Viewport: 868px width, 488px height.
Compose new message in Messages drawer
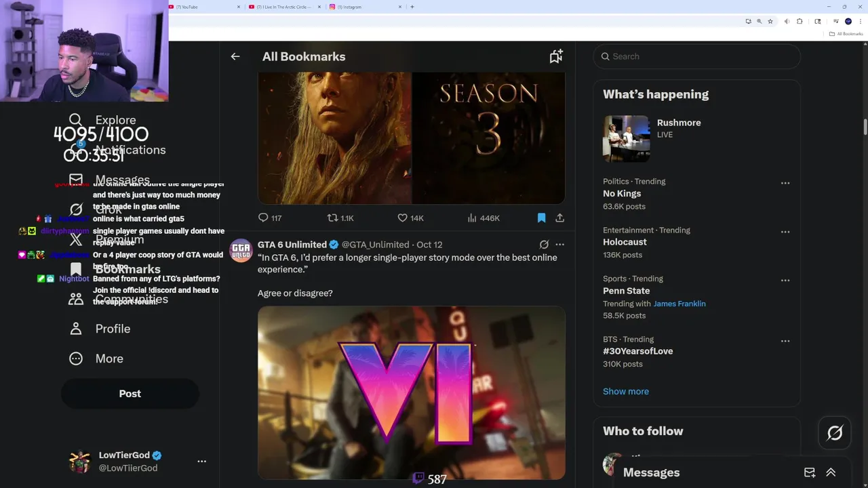click(x=810, y=472)
